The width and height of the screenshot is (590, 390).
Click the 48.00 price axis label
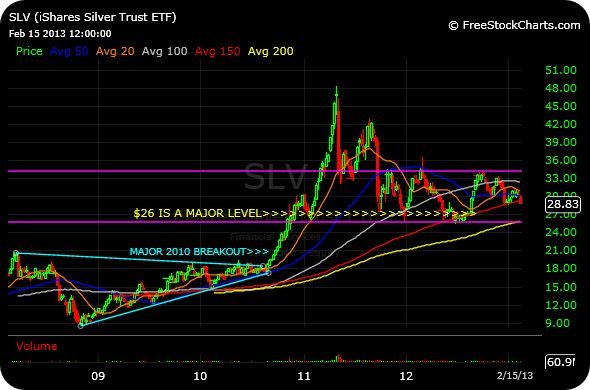561,88
